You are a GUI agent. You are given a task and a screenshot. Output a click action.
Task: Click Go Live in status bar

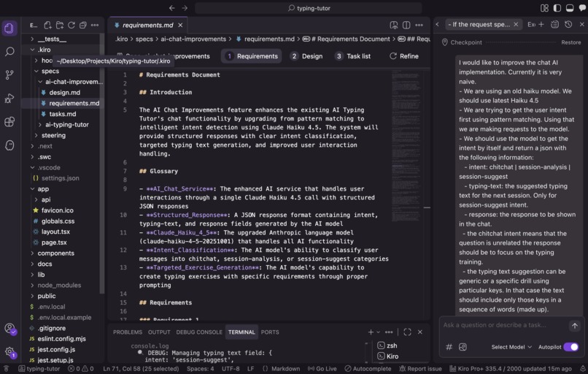click(x=322, y=369)
